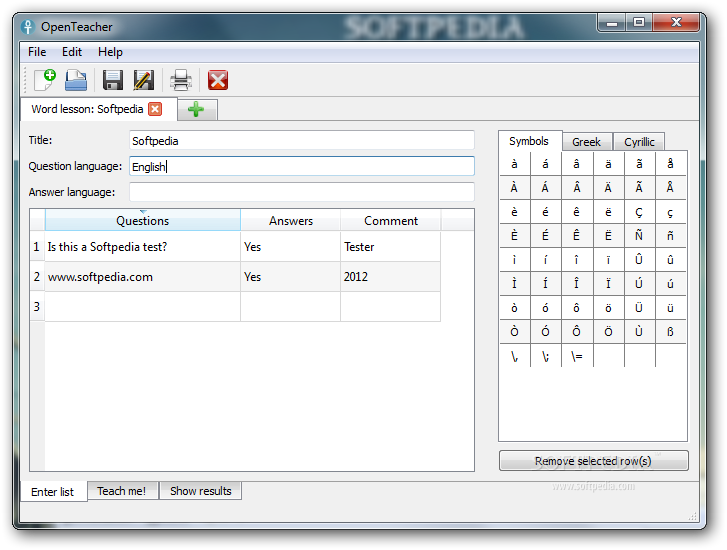Insert the ü lowercase symbol

click(x=670, y=308)
